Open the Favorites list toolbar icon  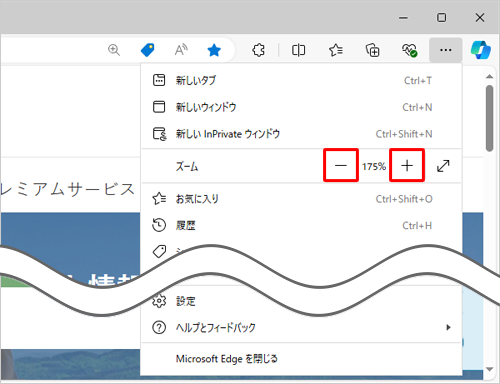(x=336, y=50)
